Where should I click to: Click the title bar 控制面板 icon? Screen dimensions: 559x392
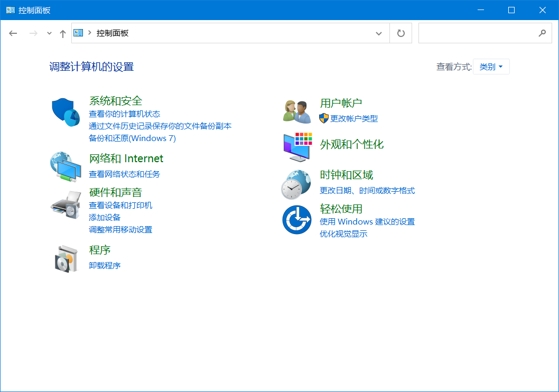coord(11,10)
